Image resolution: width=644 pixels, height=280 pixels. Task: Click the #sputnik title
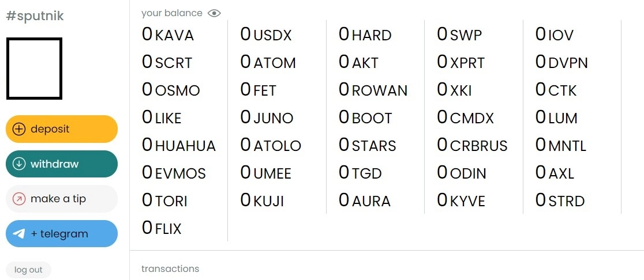click(35, 16)
